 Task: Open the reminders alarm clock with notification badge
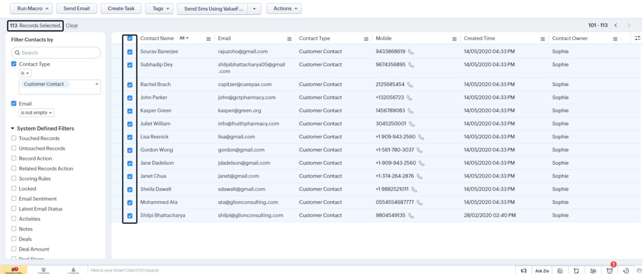coord(610,271)
